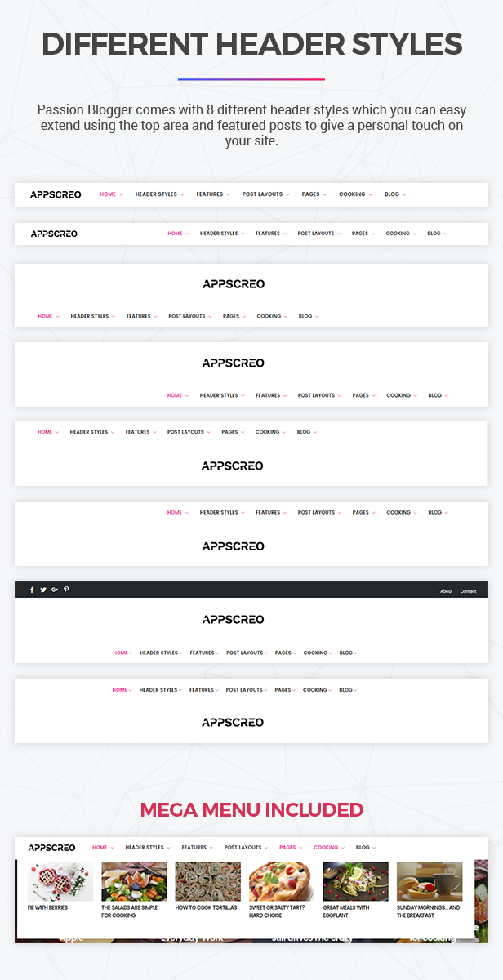The image size is (503, 980).
Task: Open the About link in the dark bar
Action: click(x=446, y=591)
